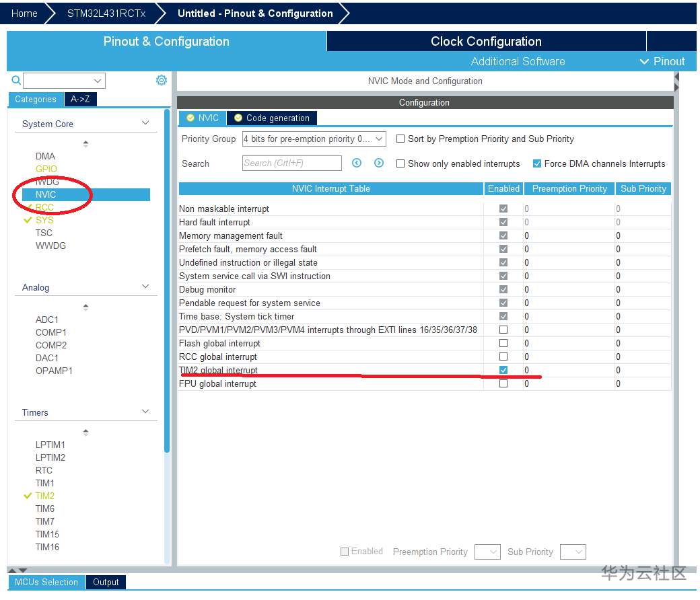Select WWDG in System Core list
Screen dimensions: 700x600
51,246
